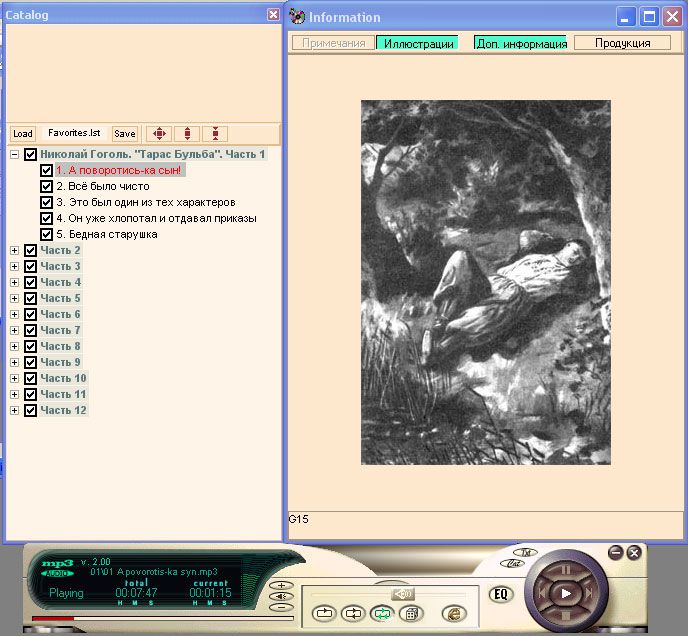Toggle the checkbox for Часть 6
688x636 pixels.
point(30,314)
